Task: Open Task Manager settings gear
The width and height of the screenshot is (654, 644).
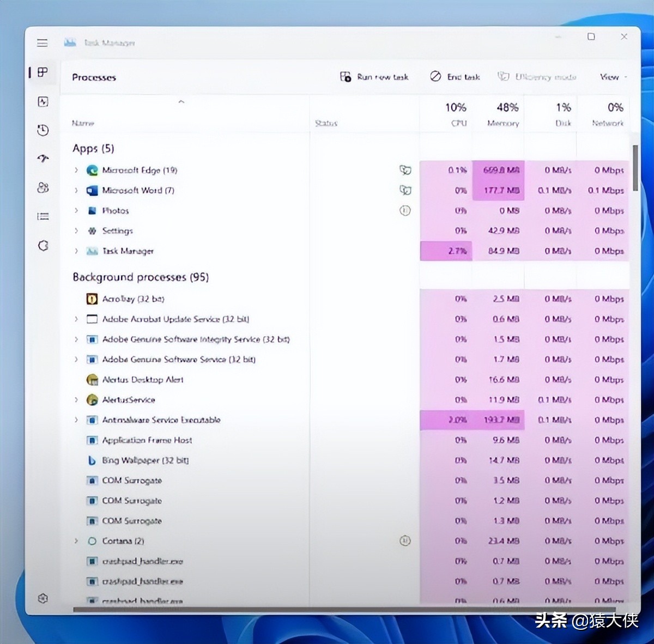Action: point(43,598)
